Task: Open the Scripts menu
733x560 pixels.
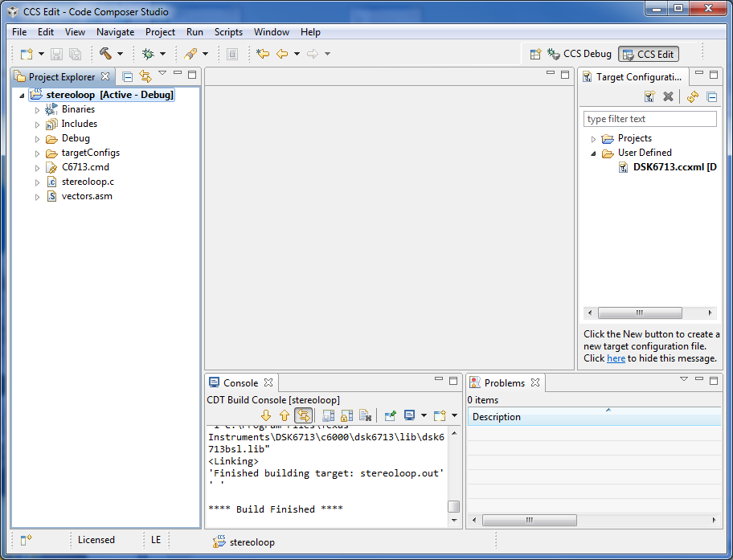Action: click(x=228, y=32)
